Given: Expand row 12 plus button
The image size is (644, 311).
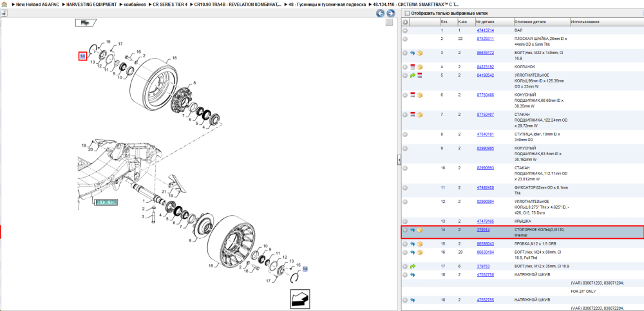Looking at the screenshot, I should tap(405, 202).
